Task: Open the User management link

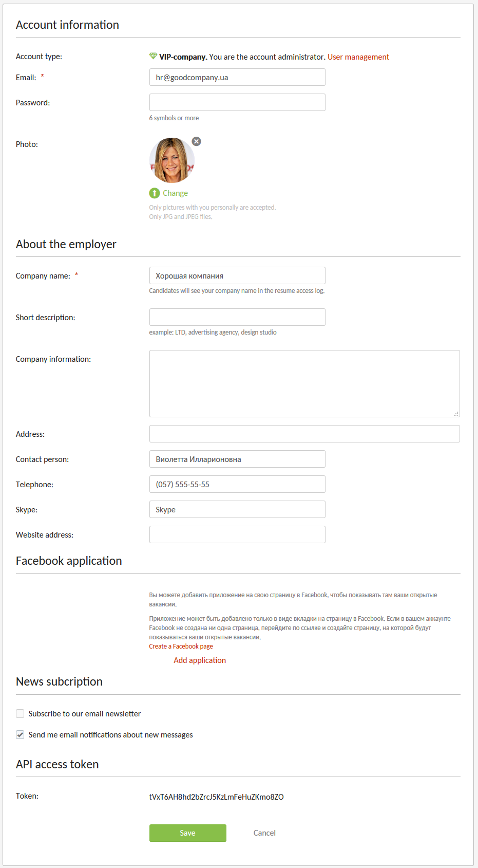Action: [x=358, y=57]
